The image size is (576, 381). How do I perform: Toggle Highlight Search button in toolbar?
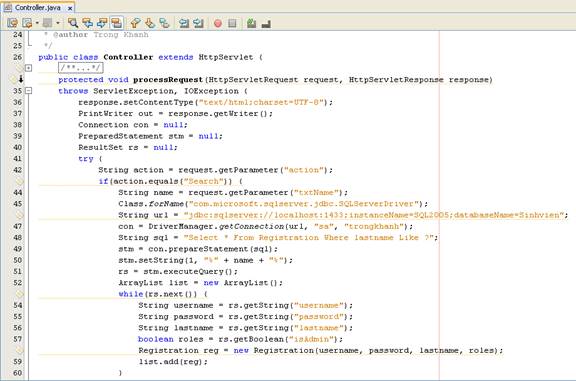[x=116, y=23]
